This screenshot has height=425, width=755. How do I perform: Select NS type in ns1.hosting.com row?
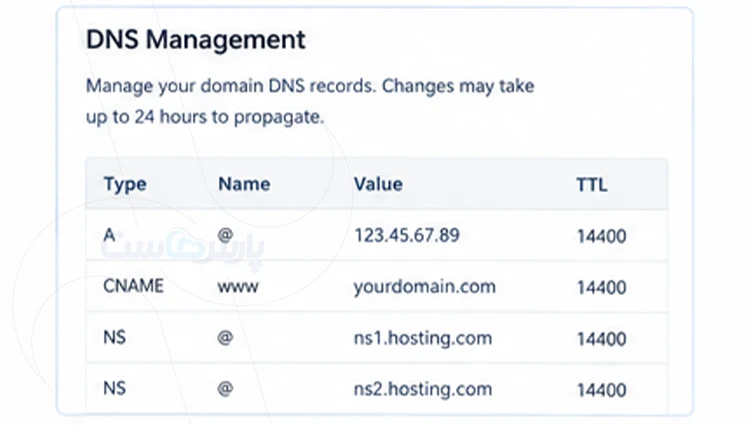click(x=115, y=337)
